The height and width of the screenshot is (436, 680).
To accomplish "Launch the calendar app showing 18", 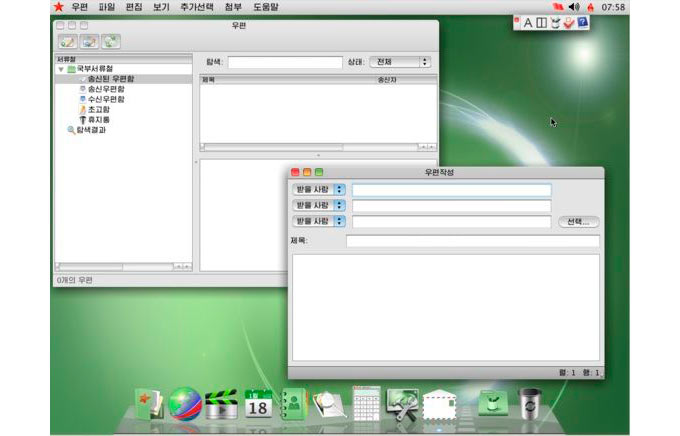I will click(258, 403).
